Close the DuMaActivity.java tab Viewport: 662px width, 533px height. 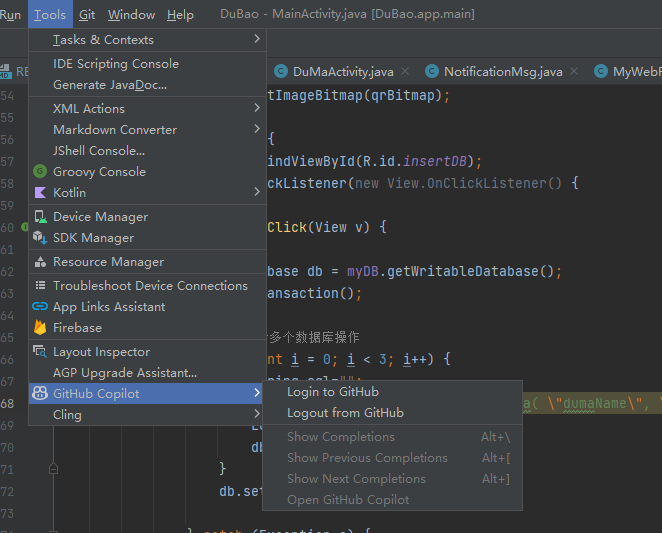pos(405,71)
